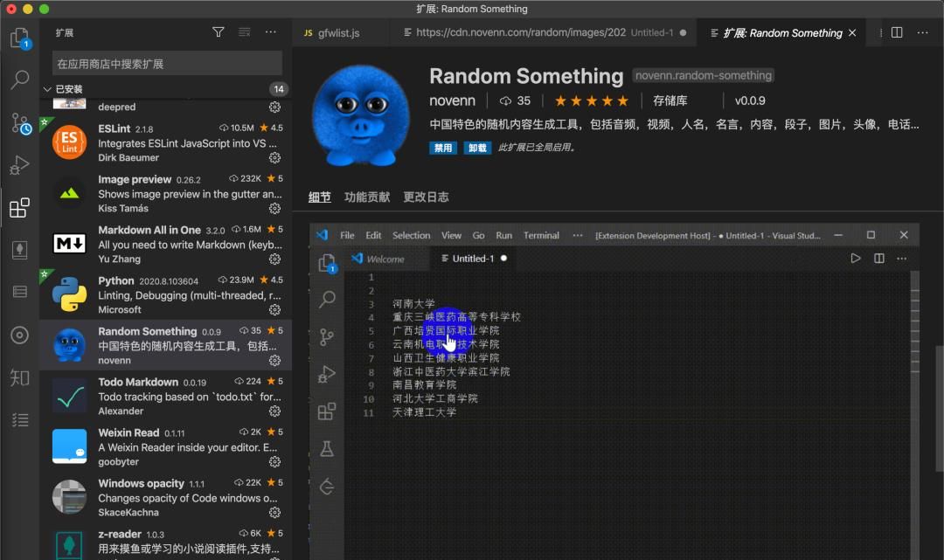
Task: Click the filter extensions funnel icon
Action: coord(218,31)
